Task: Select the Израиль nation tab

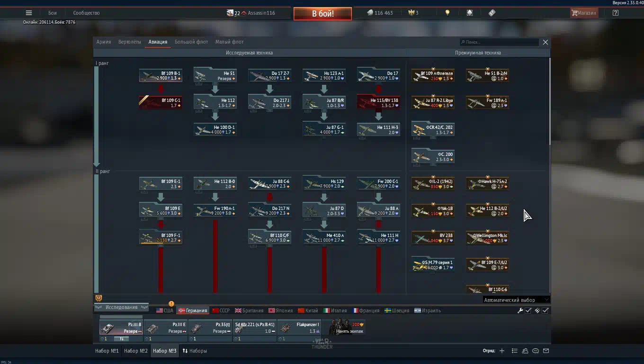Action: 428,310
